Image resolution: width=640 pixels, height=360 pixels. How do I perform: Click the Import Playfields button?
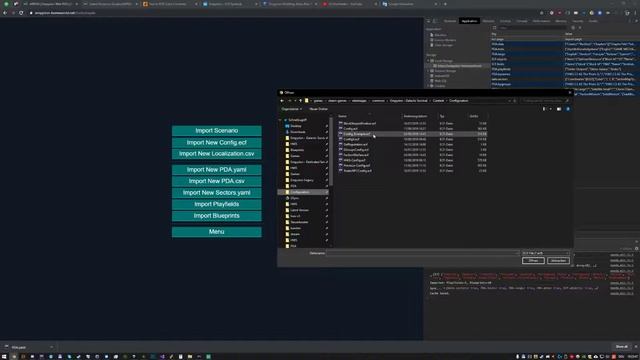pyautogui.click(x=216, y=204)
